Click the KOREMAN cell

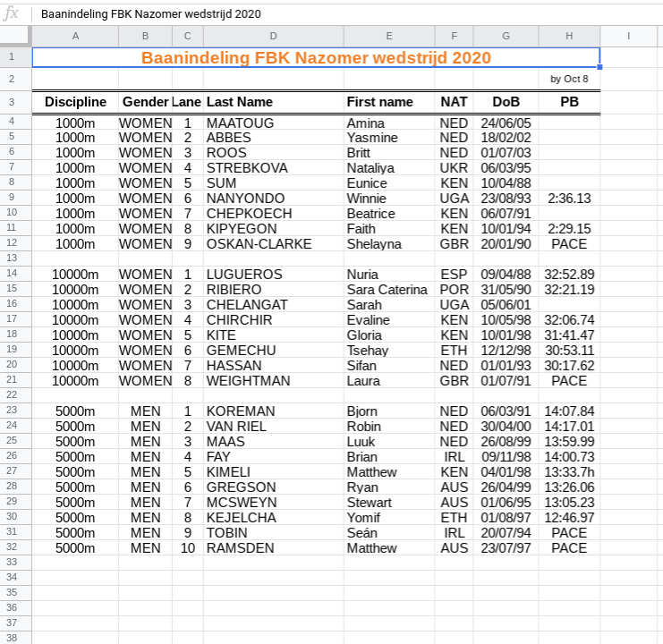pyautogui.click(x=274, y=411)
